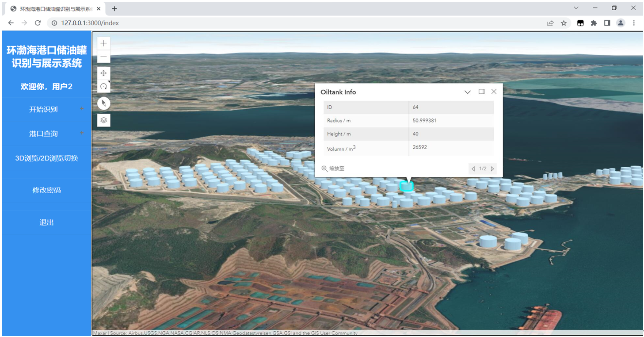Zoom out with the minus map button

pos(103,57)
